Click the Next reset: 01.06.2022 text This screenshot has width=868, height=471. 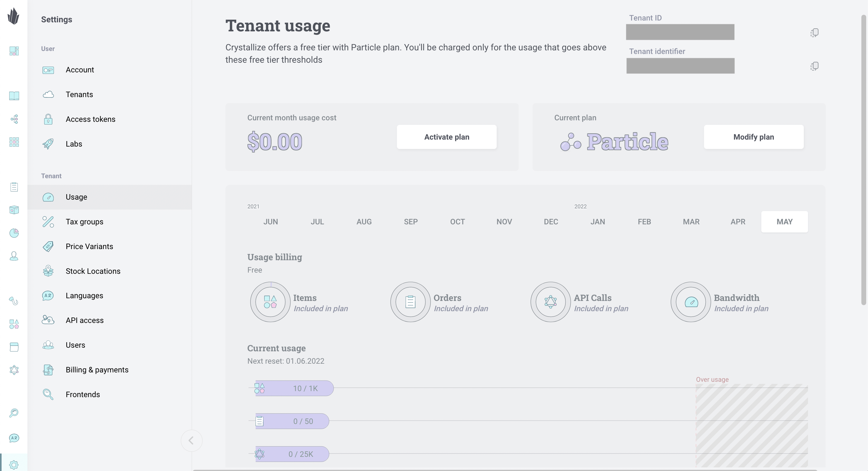[286, 361]
